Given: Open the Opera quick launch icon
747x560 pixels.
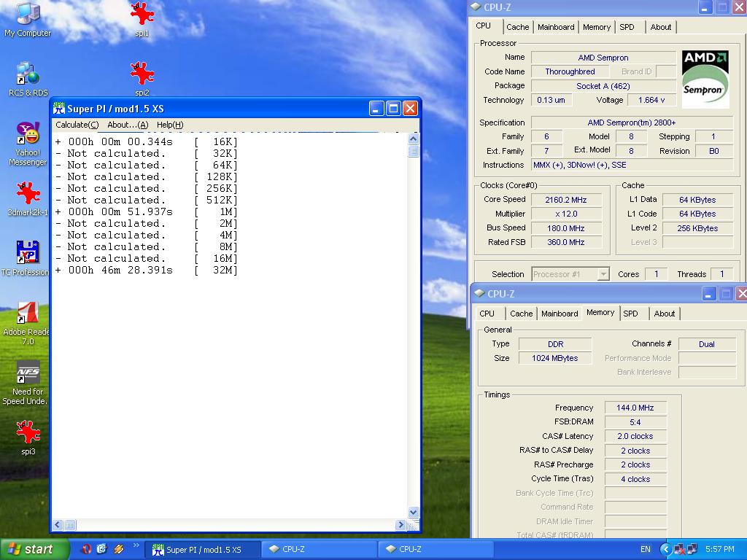Looking at the screenshot, I should coord(86,549).
